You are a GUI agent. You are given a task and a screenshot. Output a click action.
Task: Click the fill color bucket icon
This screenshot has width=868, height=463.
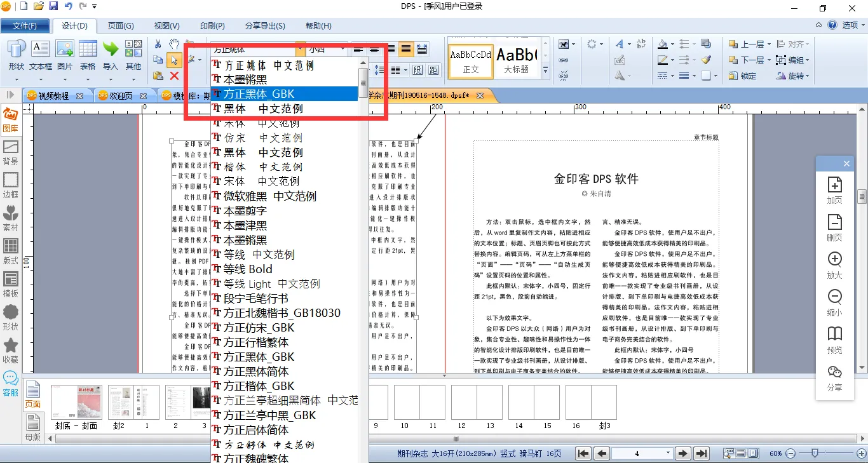coord(663,44)
